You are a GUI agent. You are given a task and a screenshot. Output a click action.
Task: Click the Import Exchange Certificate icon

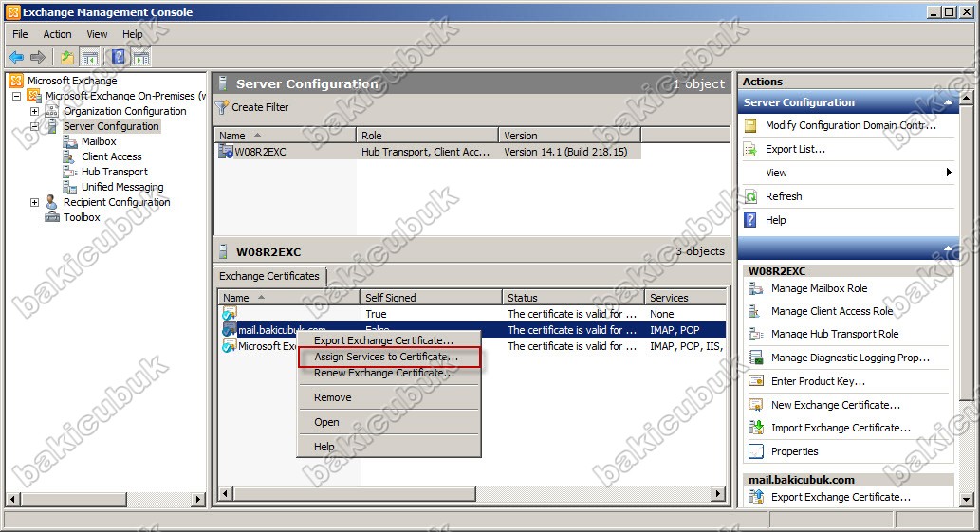click(x=756, y=428)
